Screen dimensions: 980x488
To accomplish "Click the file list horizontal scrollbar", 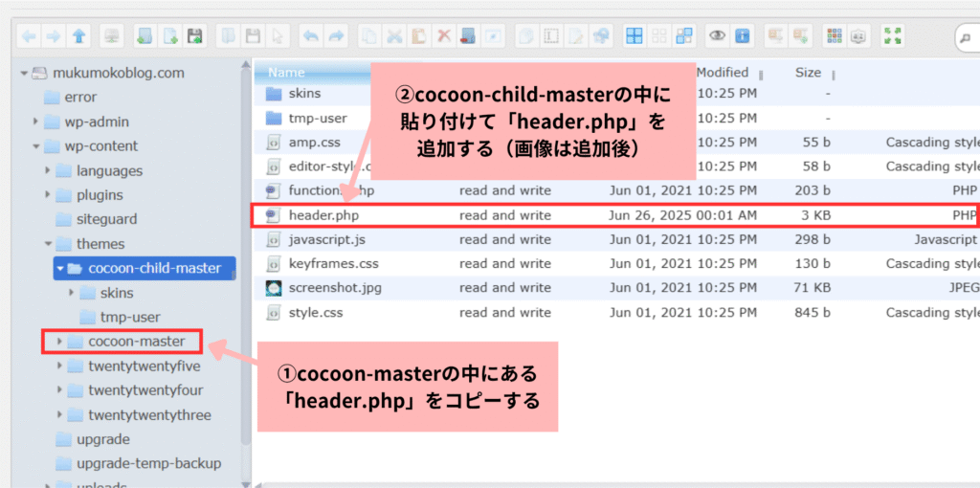I will 619,485.
